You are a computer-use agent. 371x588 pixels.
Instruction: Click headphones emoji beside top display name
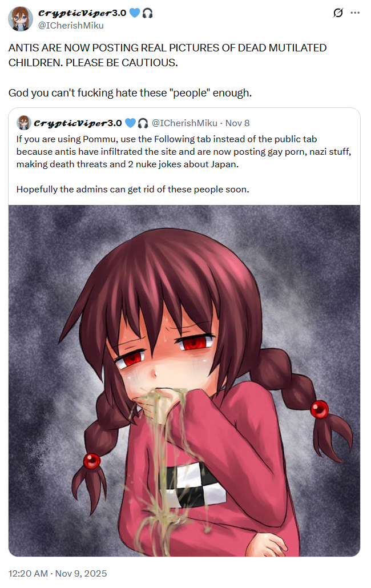pos(147,13)
